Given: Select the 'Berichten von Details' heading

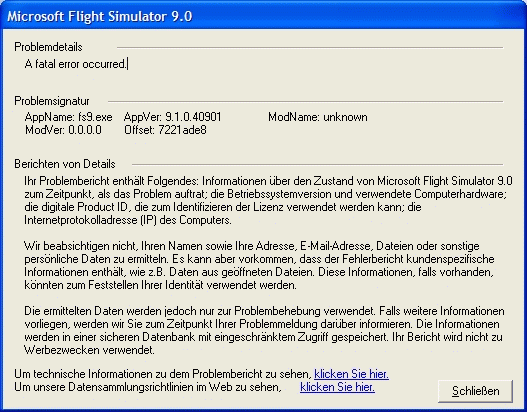Looking at the screenshot, I should click(65, 164).
